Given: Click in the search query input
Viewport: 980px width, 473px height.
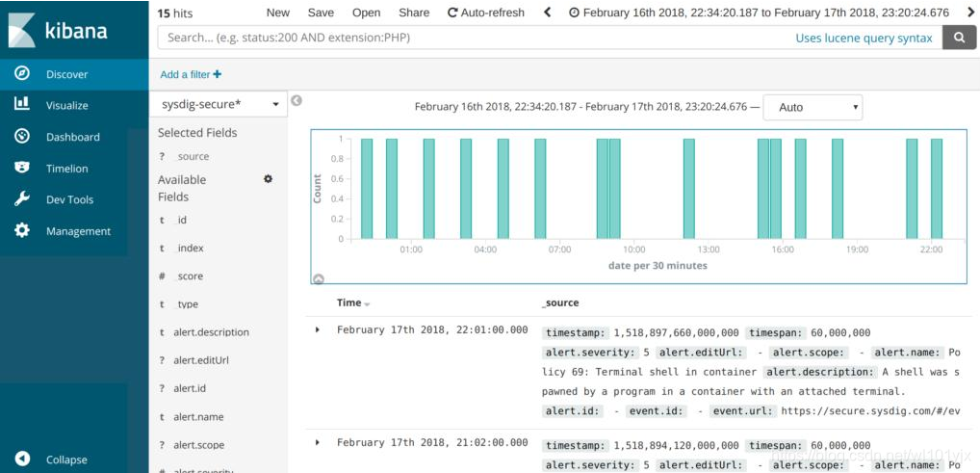Looking at the screenshot, I should (473, 38).
